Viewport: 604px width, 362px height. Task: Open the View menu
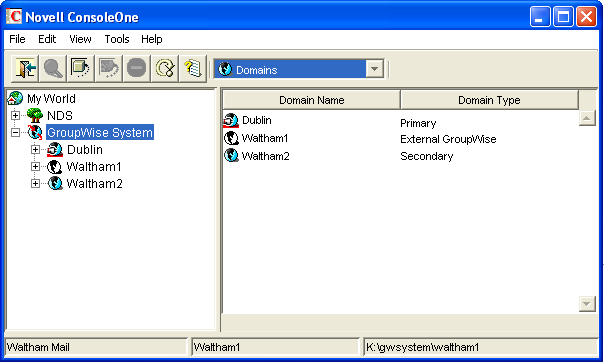(80, 39)
